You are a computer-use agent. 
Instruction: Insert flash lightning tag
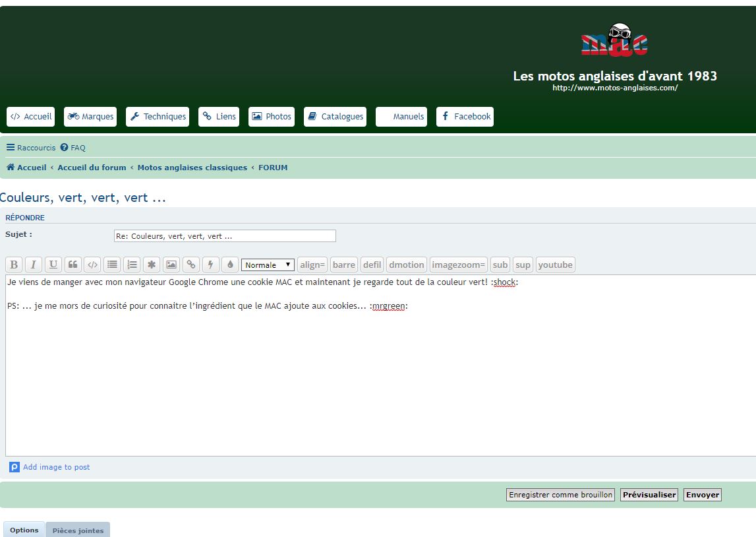(x=211, y=265)
